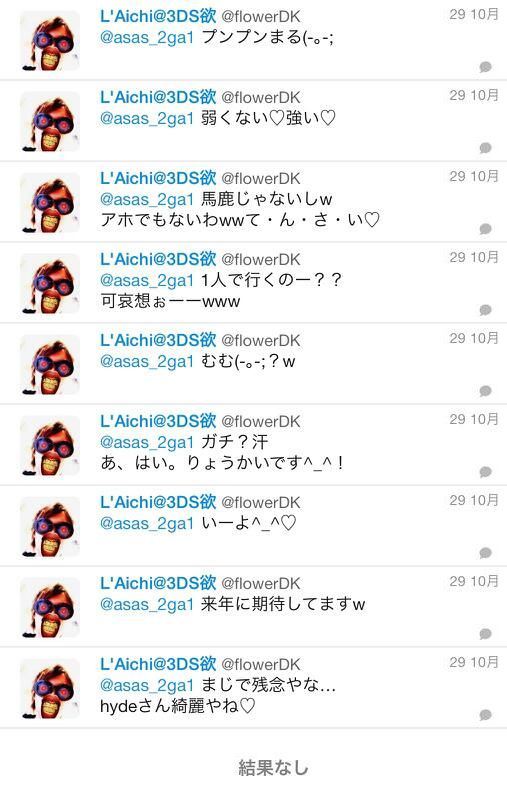Tap profile avatar on hydeさん tweet
507x800 pixels.
[50, 689]
